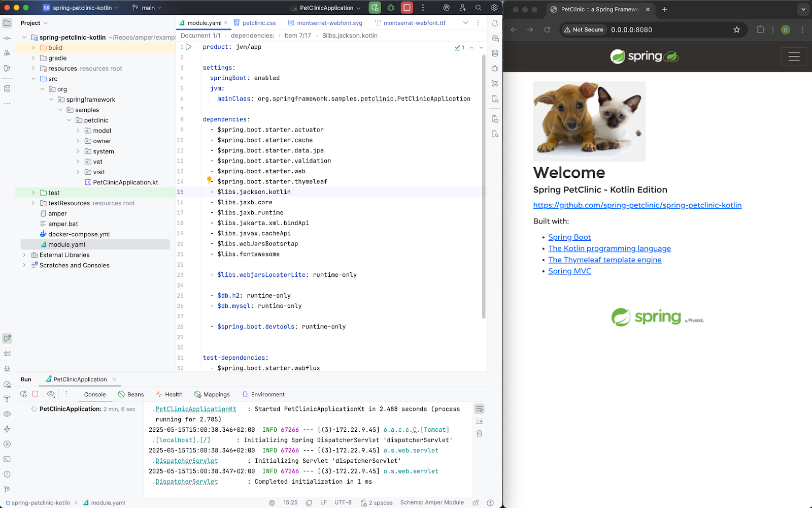
Task: Expand the owner package
Action: [78, 141]
